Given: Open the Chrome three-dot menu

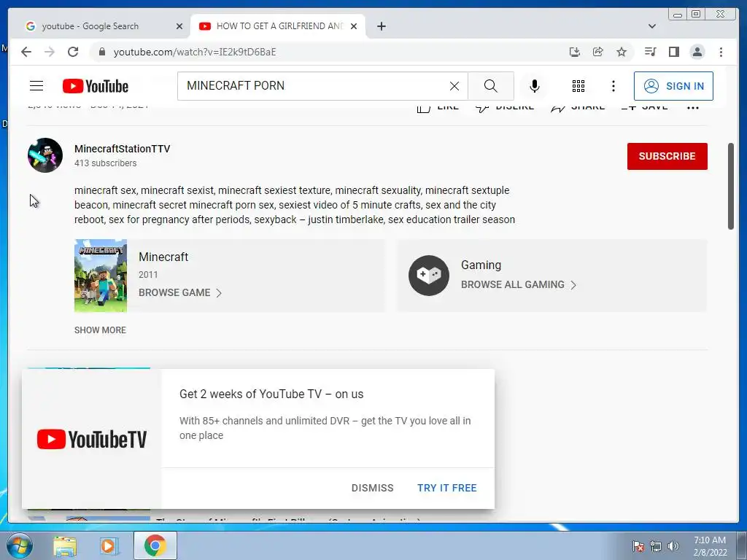Looking at the screenshot, I should point(721,52).
